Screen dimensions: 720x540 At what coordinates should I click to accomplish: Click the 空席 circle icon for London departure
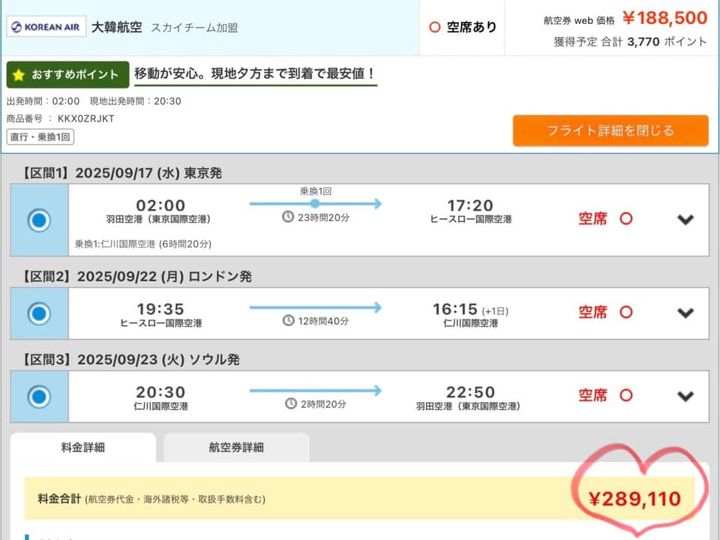point(626,313)
